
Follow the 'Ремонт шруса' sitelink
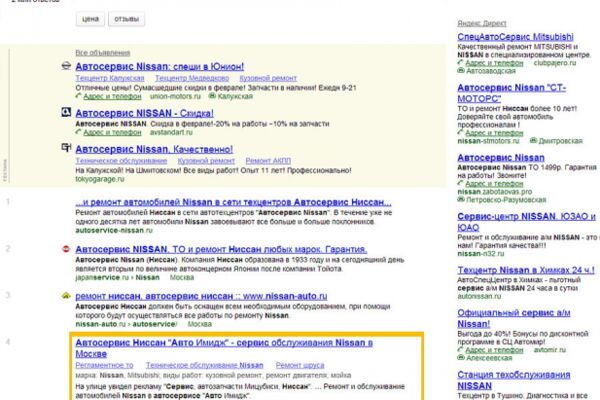click(300, 366)
